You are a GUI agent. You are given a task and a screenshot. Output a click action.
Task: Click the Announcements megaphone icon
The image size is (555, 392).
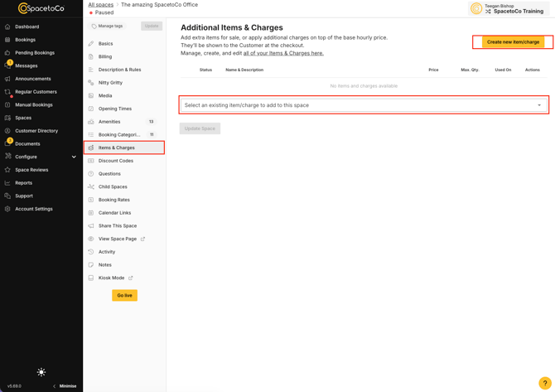click(x=7, y=79)
